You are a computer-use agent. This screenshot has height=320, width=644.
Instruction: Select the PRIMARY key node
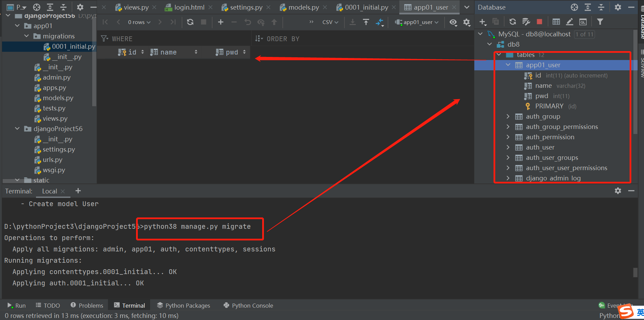pyautogui.click(x=550, y=106)
